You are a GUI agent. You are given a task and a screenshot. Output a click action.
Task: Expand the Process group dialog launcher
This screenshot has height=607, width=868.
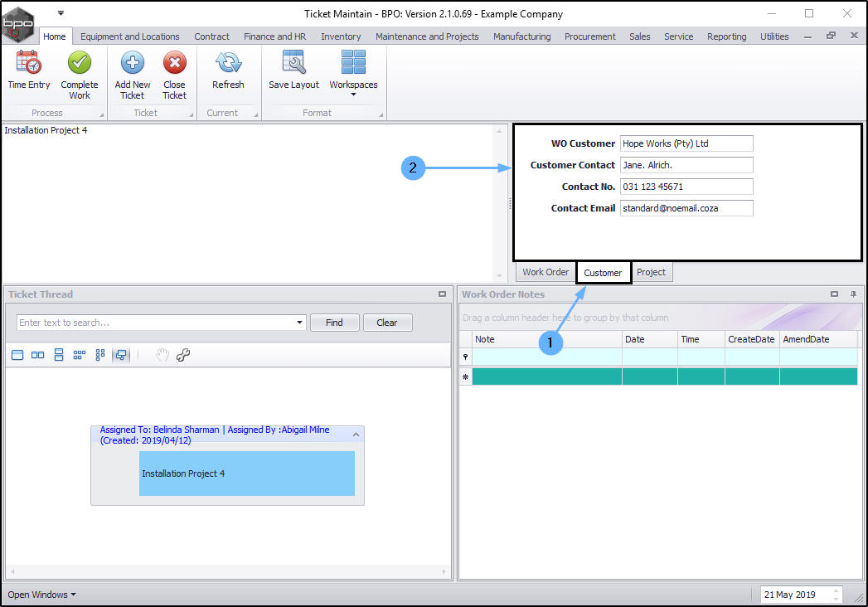coord(101,114)
